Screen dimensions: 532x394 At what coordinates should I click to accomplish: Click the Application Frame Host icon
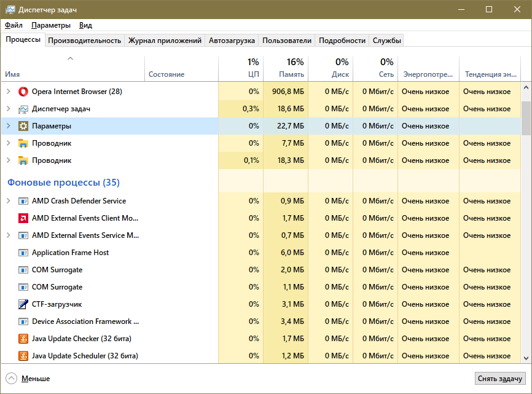pyautogui.click(x=23, y=253)
